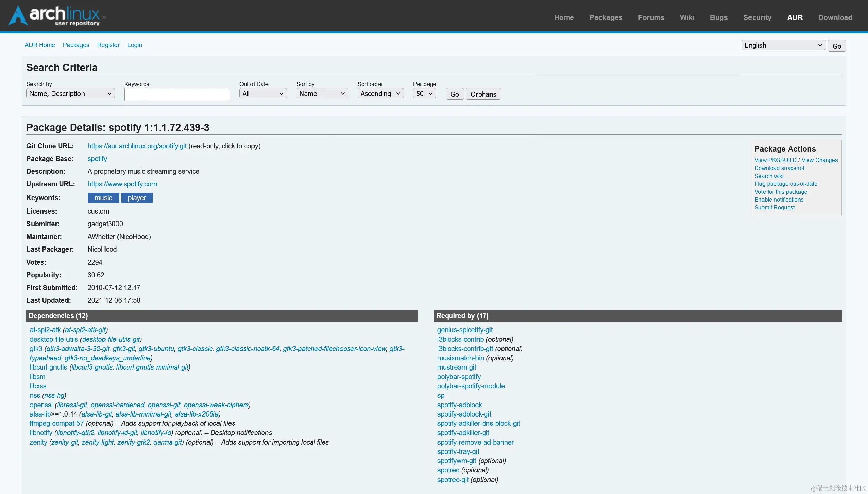Open the Search by dropdown
868x494 pixels.
click(x=70, y=94)
